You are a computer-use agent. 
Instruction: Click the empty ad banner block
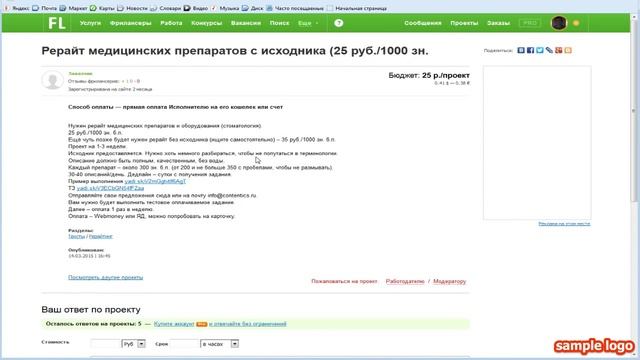tap(537, 143)
